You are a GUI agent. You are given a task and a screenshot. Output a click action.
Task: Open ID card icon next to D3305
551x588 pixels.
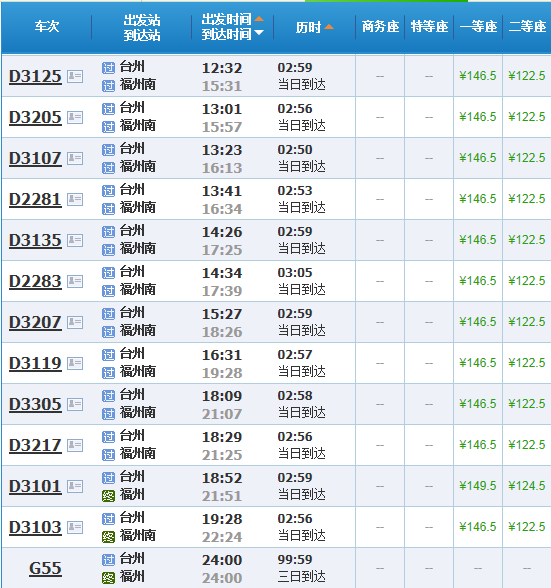click(x=75, y=404)
